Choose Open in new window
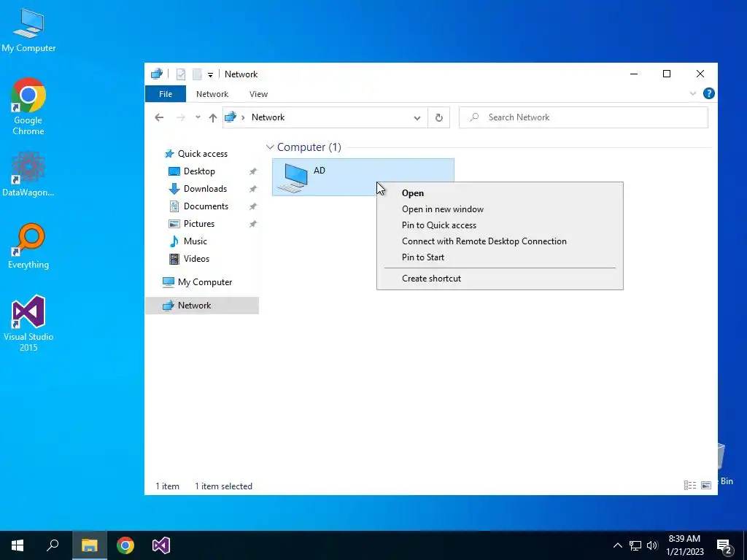Image resolution: width=747 pixels, height=560 pixels. click(x=500, y=209)
